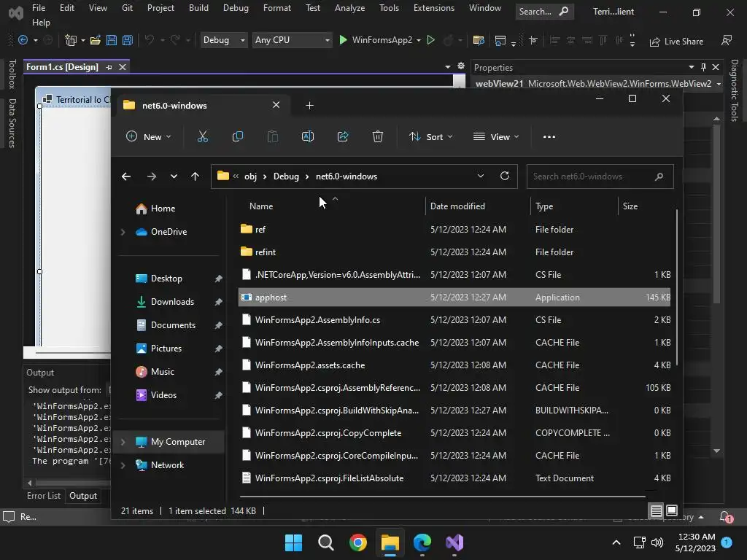
Task: Select the Form1.cs [Design] tab
Action: [x=62, y=67]
